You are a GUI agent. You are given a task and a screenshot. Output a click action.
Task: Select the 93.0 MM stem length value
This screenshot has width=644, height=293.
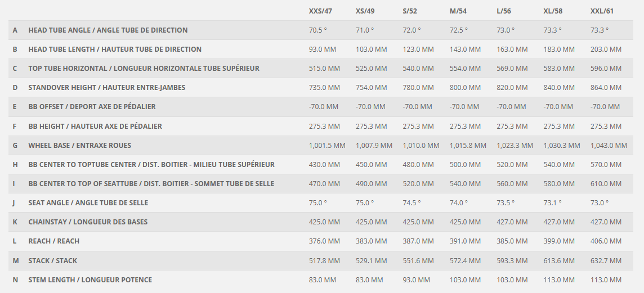(417, 280)
